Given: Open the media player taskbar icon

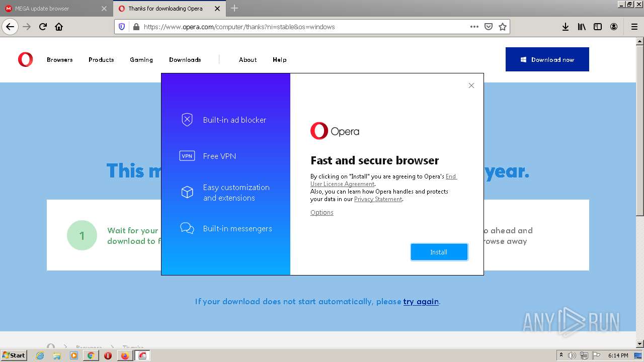Looking at the screenshot, I should tap(74, 355).
